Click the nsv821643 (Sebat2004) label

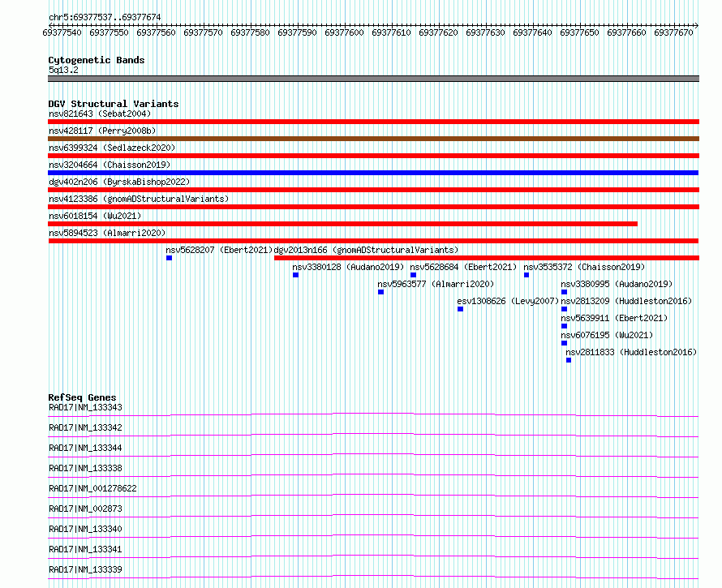click(x=100, y=114)
